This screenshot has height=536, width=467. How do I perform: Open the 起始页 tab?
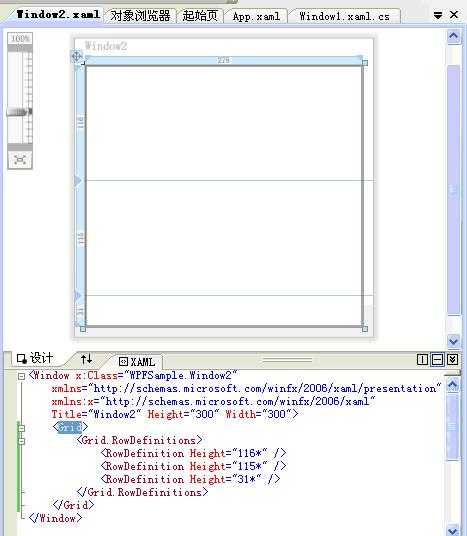pyautogui.click(x=200, y=16)
